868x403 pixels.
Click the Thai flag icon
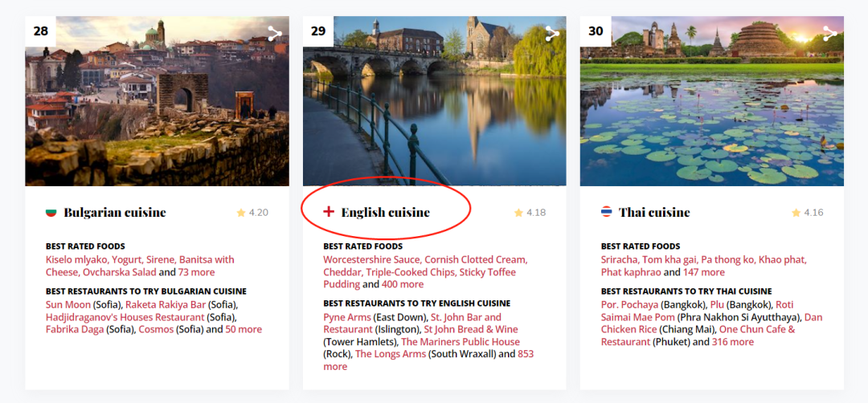click(607, 212)
